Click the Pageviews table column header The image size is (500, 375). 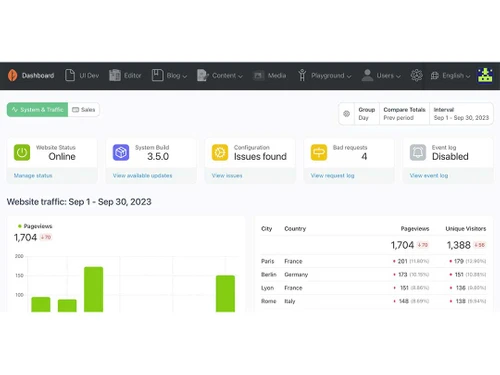click(x=415, y=229)
